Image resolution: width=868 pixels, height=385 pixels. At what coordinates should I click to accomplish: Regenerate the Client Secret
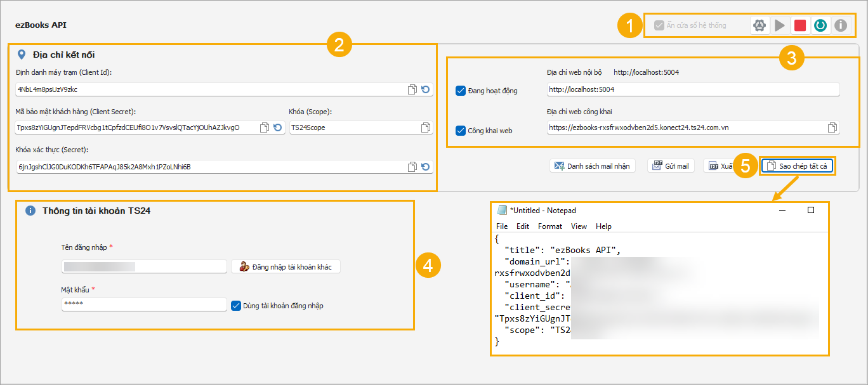click(x=278, y=127)
